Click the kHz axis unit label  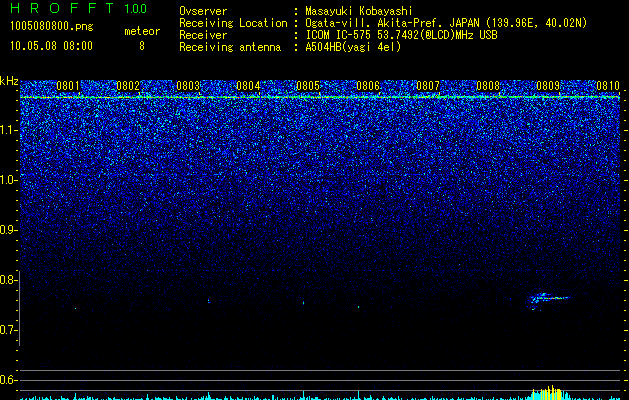(9, 81)
